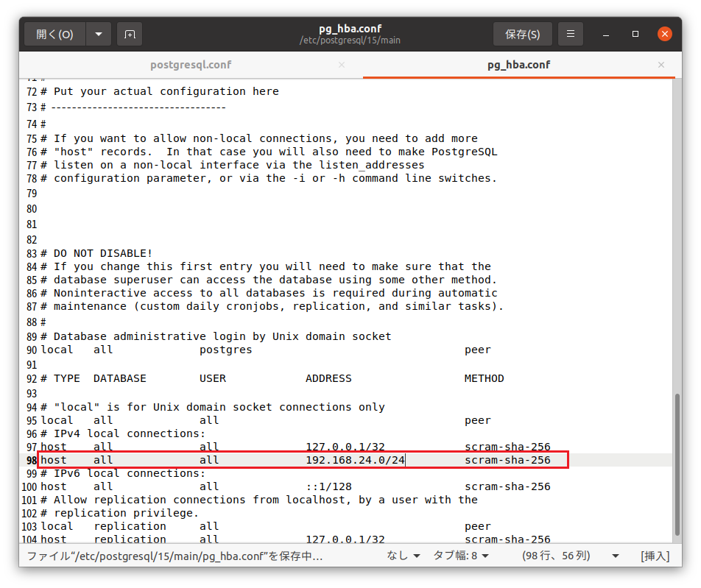Click 'peer' method on line 95
The width and height of the screenshot is (701, 588).
[x=477, y=420]
